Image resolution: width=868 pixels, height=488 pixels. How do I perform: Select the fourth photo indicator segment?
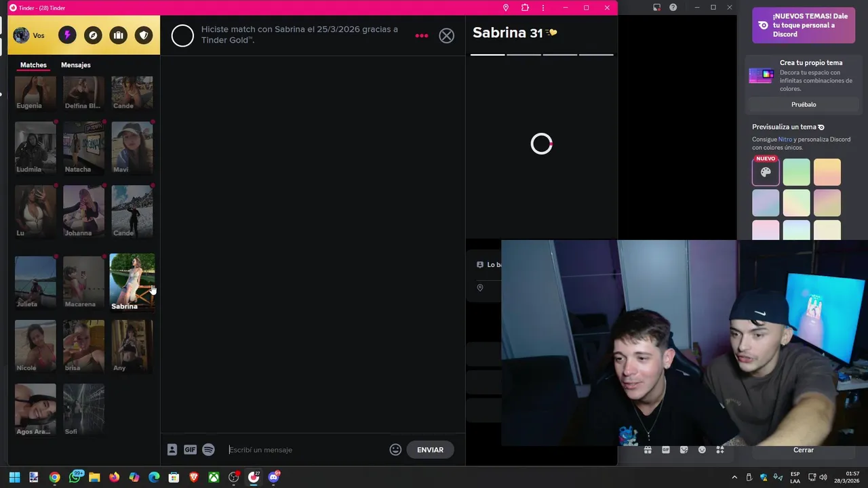(595, 54)
